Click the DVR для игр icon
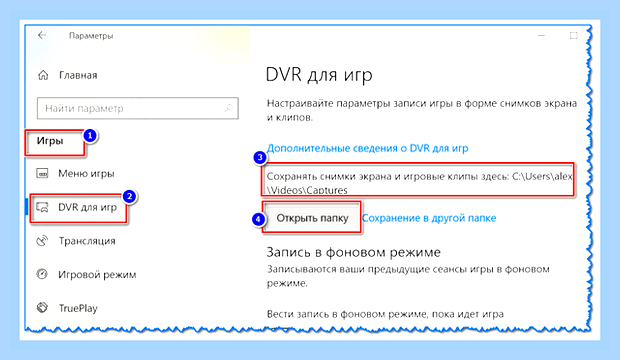 pos(42,207)
